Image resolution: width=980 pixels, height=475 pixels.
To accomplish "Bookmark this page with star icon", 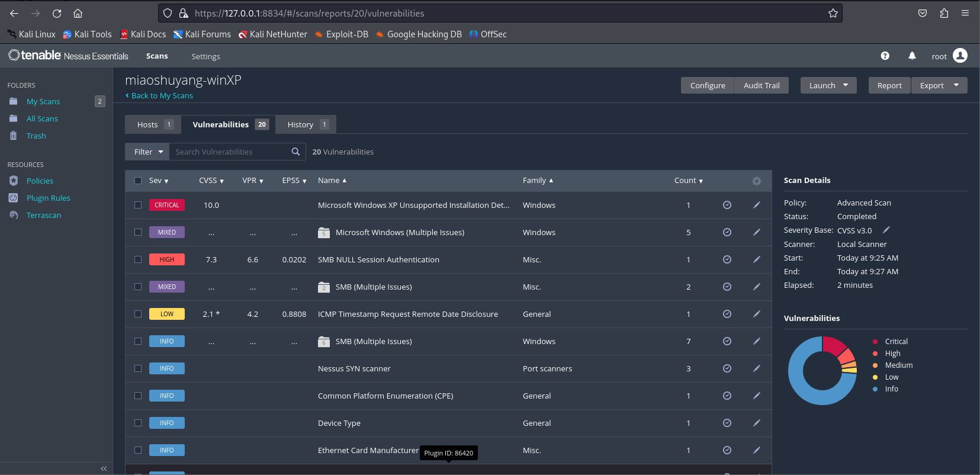I will point(833,13).
